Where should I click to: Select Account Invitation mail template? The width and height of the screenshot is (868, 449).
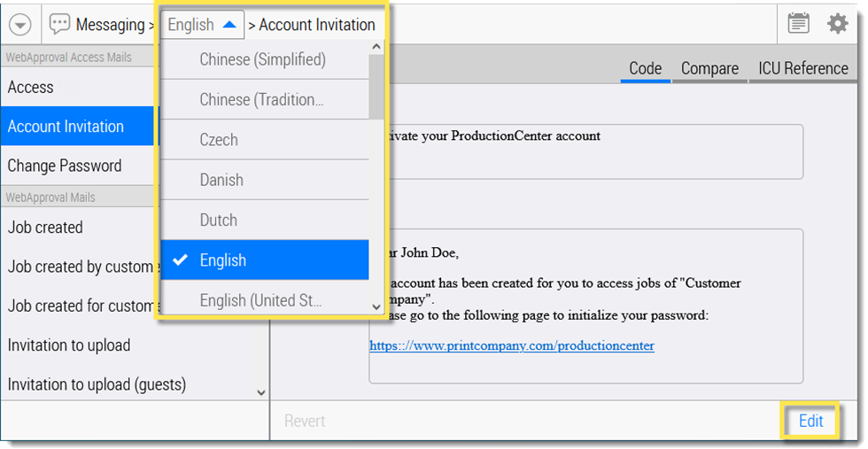[x=78, y=127]
